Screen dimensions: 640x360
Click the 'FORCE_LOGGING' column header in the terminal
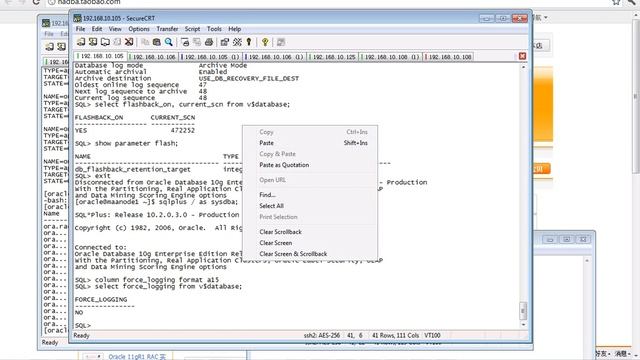(x=101, y=300)
